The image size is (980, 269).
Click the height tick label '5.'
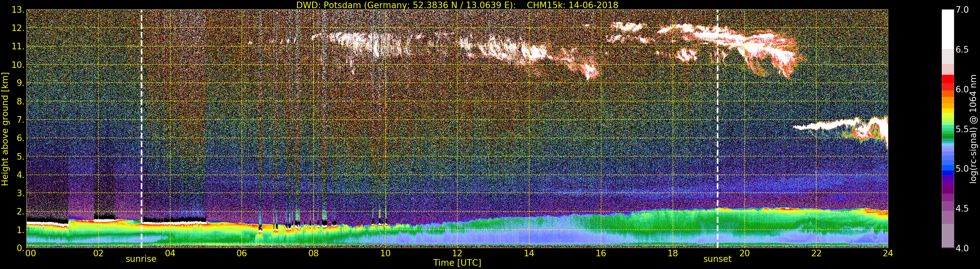(20, 156)
